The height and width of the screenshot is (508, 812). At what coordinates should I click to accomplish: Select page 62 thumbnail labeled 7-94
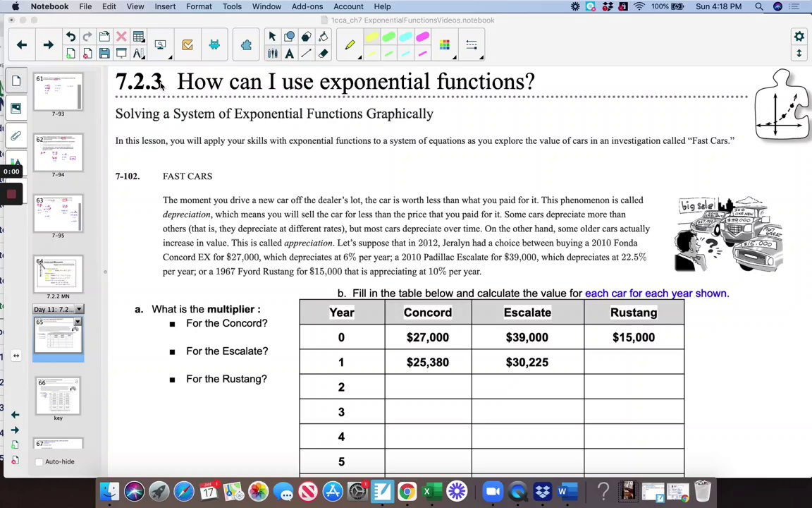click(x=58, y=152)
